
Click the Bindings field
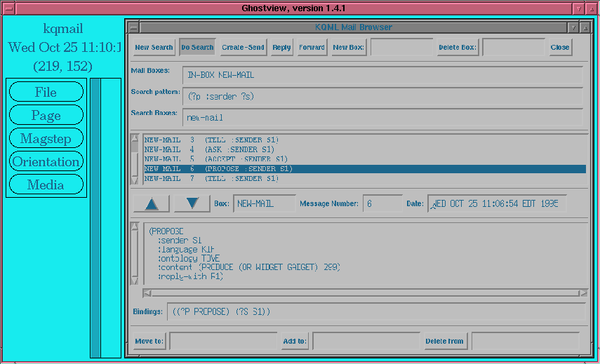pos(376,312)
